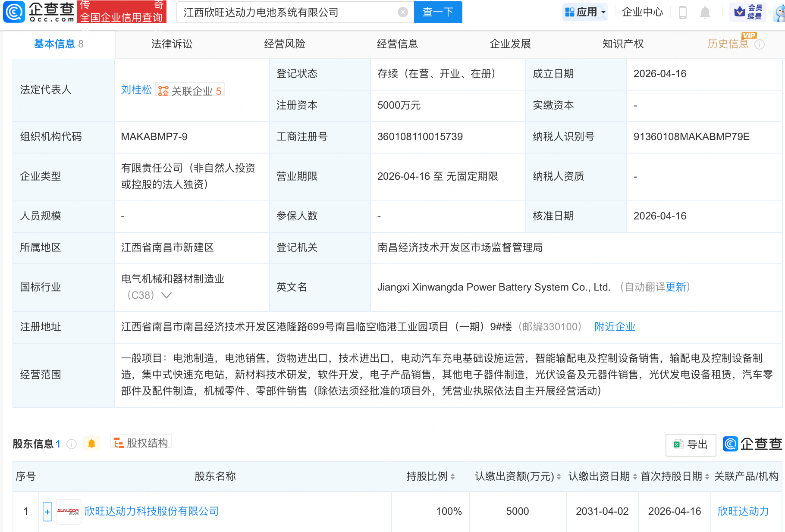This screenshot has height=532, width=785.
Task: Click the info circle next to 股东信息
Action: pyautogui.click(x=71, y=444)
